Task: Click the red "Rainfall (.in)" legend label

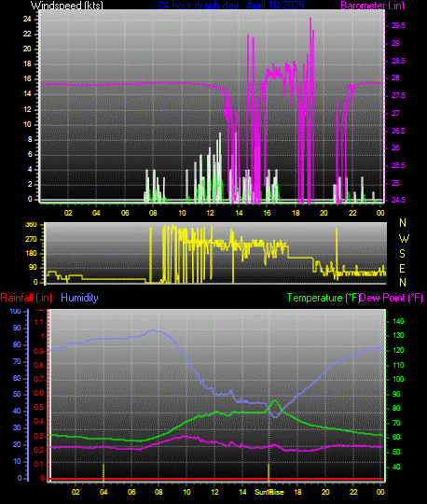Action: (26, 298)
